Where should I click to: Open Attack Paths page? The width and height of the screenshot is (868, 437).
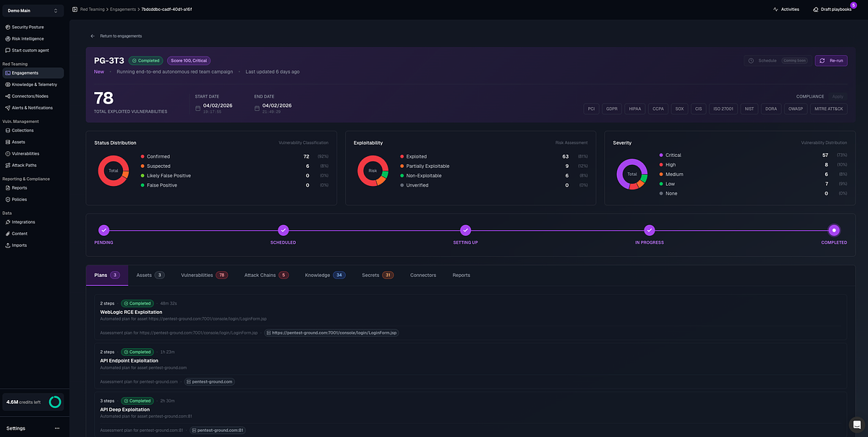coord(25,165)
